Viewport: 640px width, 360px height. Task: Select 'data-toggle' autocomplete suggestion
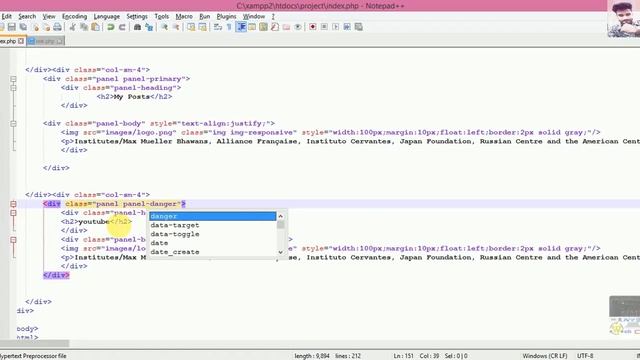point(212,234)
